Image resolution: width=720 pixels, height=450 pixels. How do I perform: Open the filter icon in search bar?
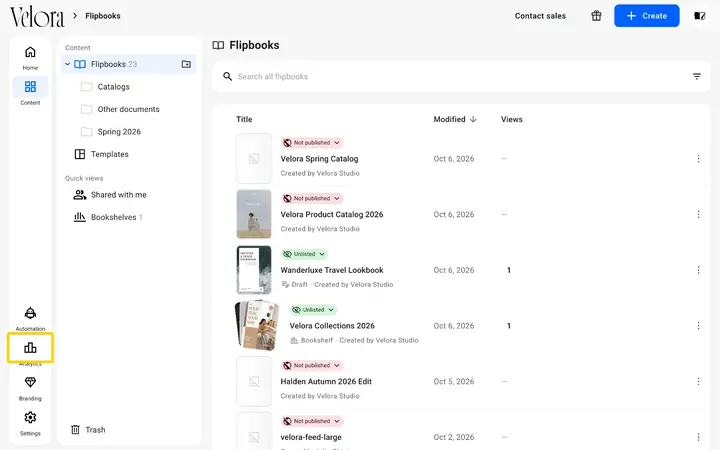[697, 76]
